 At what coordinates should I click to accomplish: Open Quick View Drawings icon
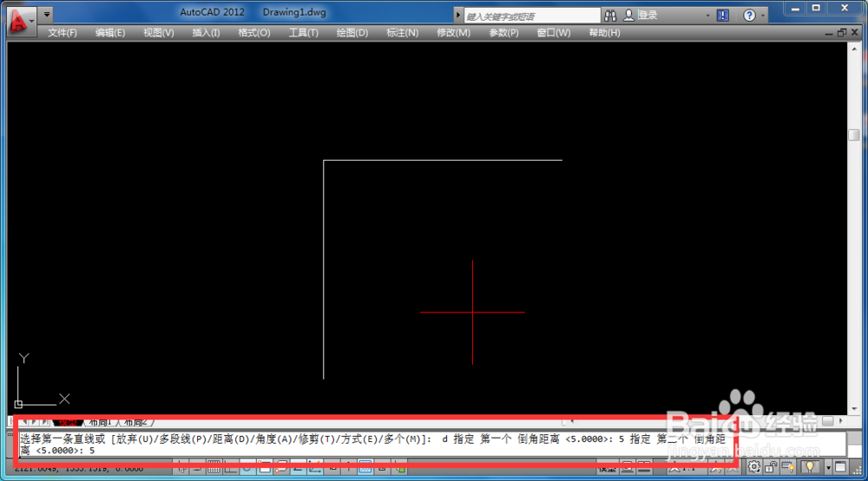tap(644, 468)
